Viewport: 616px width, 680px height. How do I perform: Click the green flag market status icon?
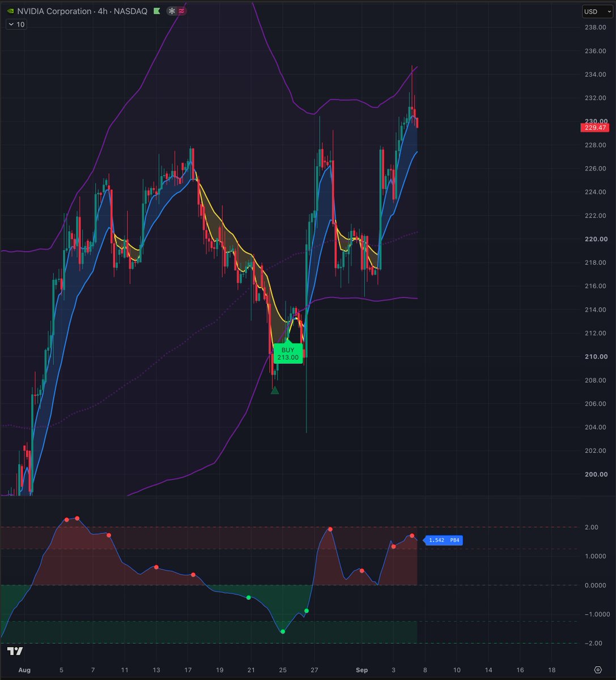pos(157,11)
